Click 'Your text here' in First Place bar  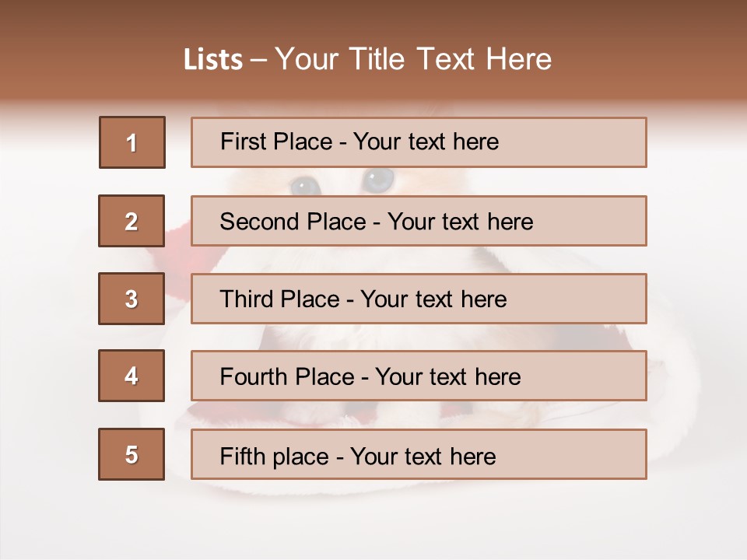tap(426, 142)
